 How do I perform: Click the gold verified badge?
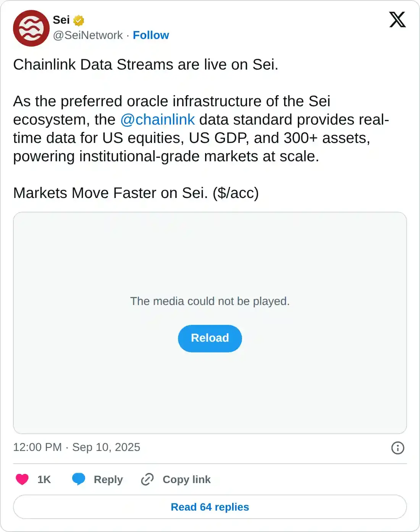tap(79, 20)
